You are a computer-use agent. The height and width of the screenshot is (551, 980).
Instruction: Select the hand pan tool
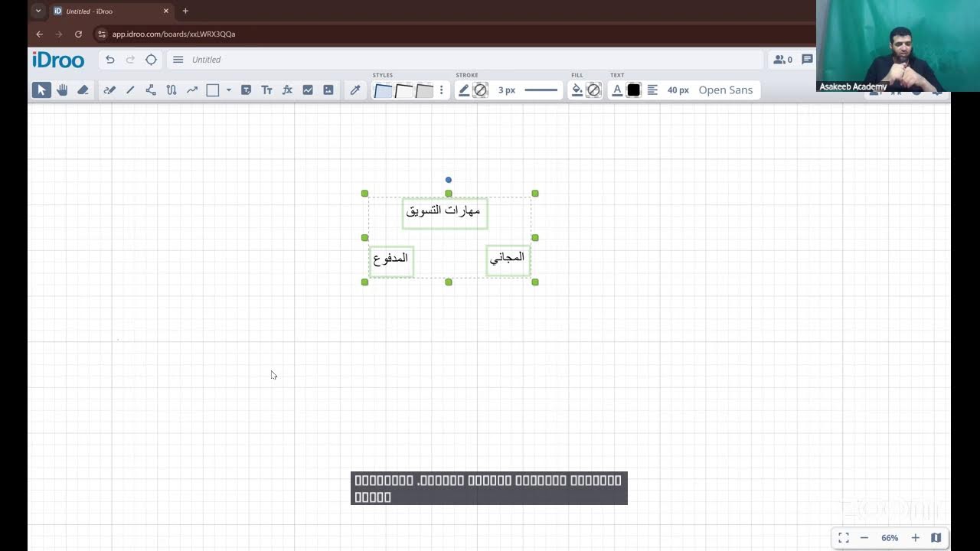(x=62, y=90)
